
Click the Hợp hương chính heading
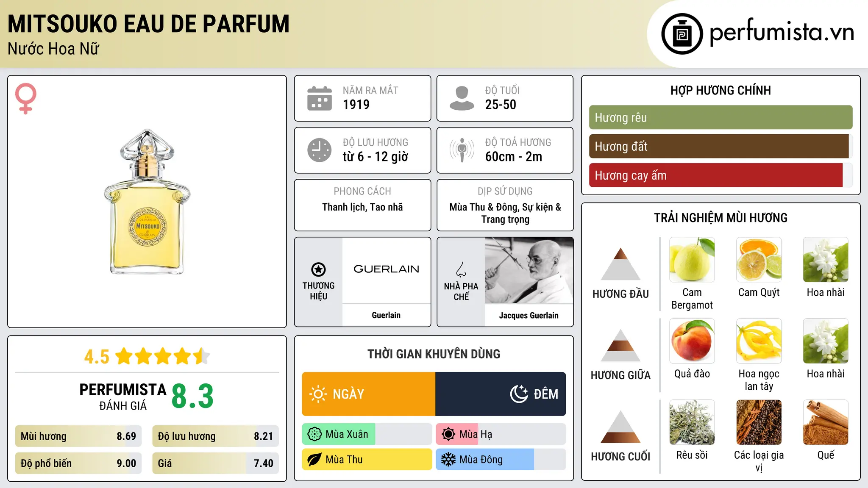pos(721,91)
